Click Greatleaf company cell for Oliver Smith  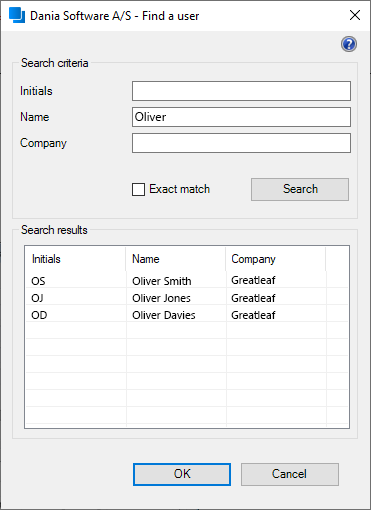click(253, 280)
